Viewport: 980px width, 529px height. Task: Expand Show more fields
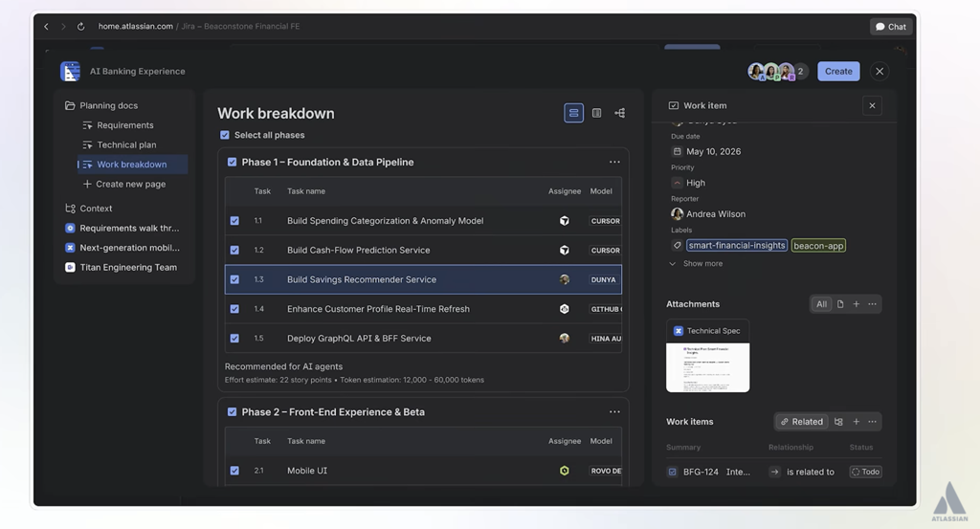tap(697, 264)
